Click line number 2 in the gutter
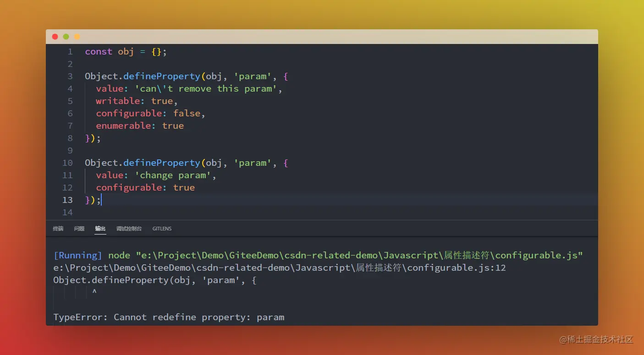 pyautogui.click(x=70, y=64)
